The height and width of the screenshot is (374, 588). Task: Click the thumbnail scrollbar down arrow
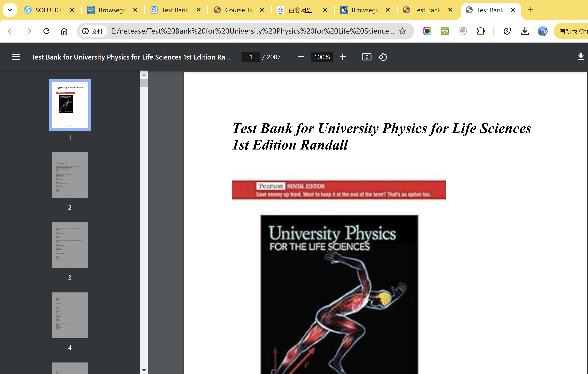[x=144, y=370]
